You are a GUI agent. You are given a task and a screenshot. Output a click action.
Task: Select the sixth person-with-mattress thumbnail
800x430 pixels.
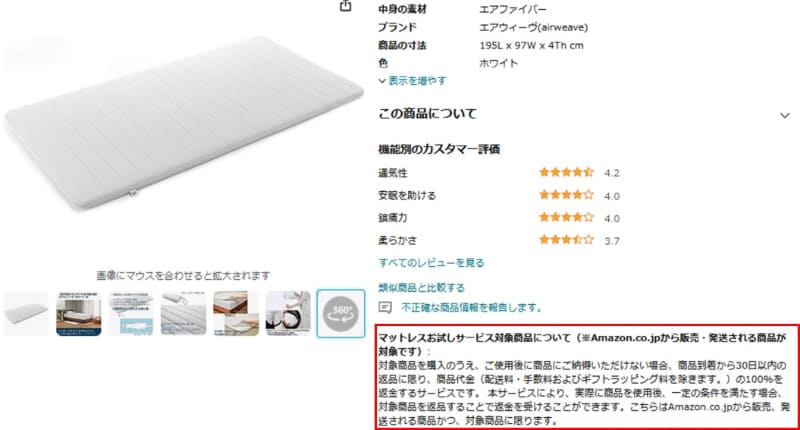tap(288, 314)
